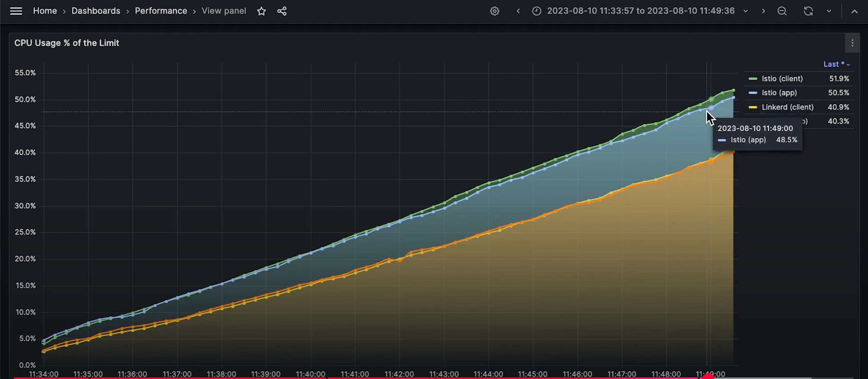Expand refresh interval dropdown arrow
868x379 pixels.
pos(829,11)
